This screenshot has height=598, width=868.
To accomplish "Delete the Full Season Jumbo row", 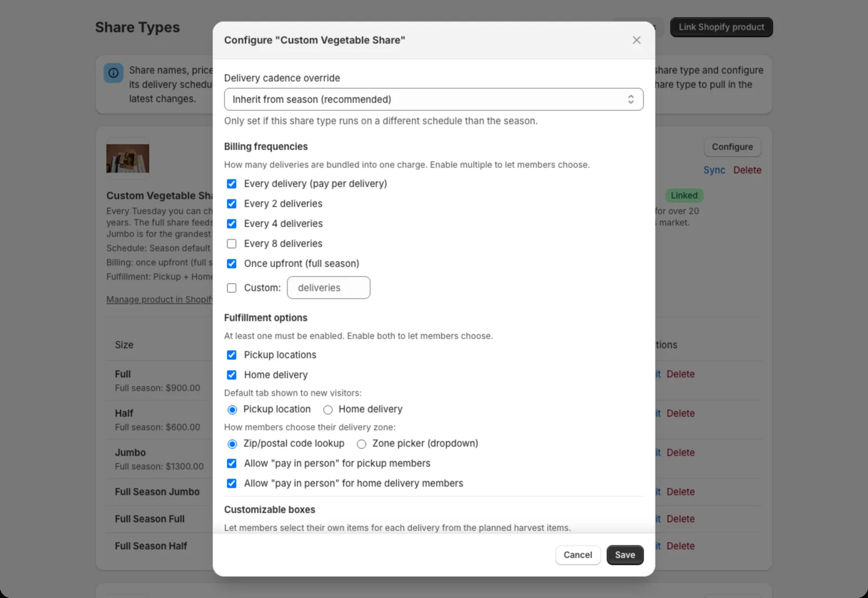I will 680,492.
